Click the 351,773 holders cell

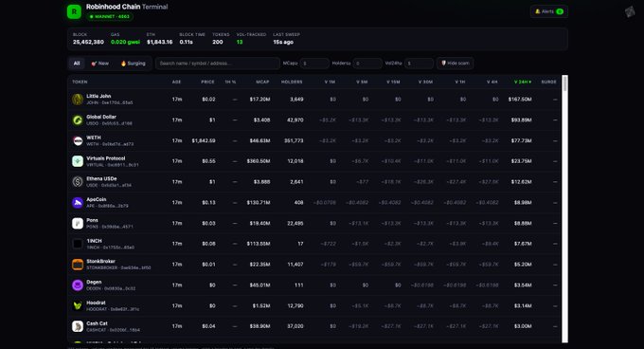[294, 140]
